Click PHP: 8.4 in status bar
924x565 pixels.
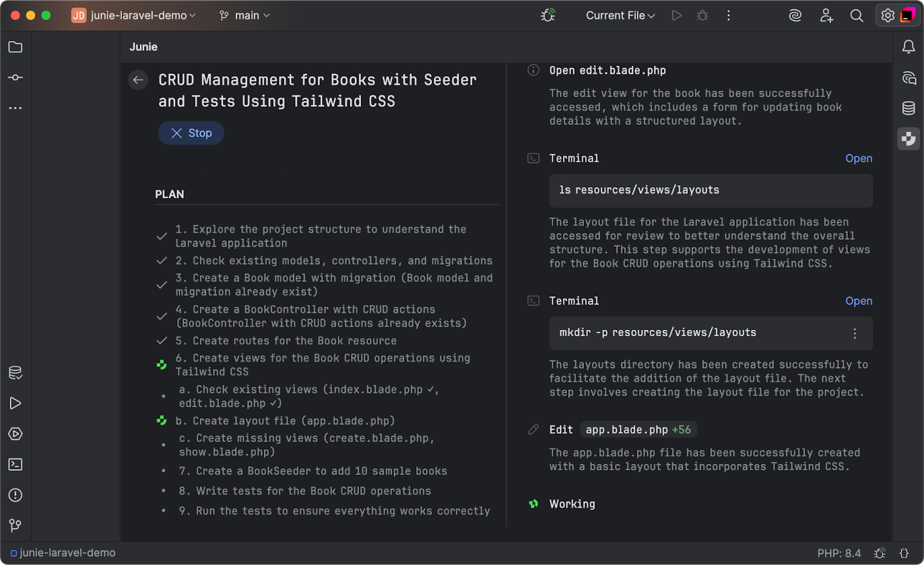point(839,553)
